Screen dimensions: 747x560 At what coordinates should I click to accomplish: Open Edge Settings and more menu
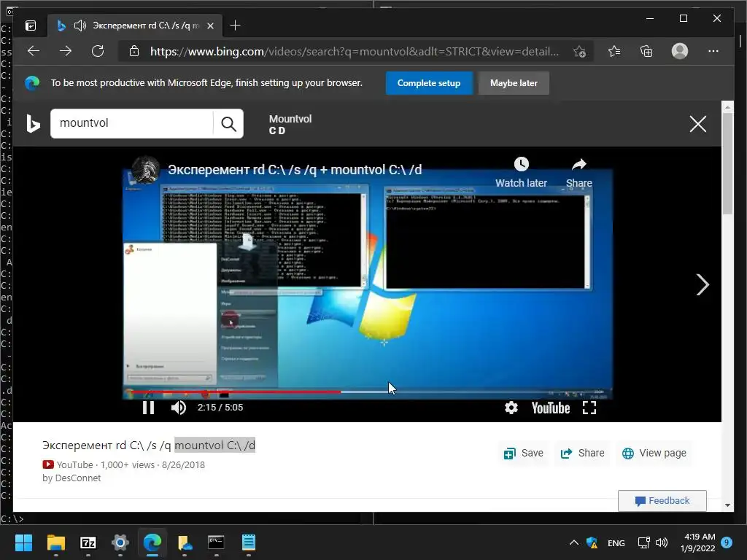(x=713, y=51)
